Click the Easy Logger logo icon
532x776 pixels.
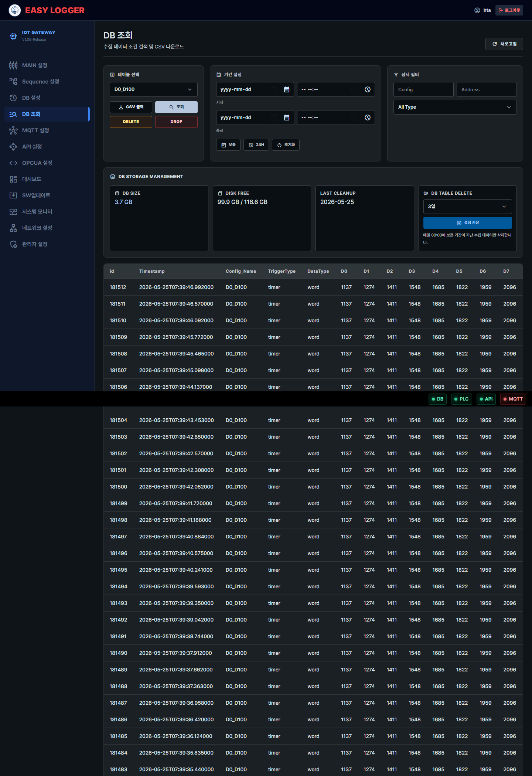point(15,10)
